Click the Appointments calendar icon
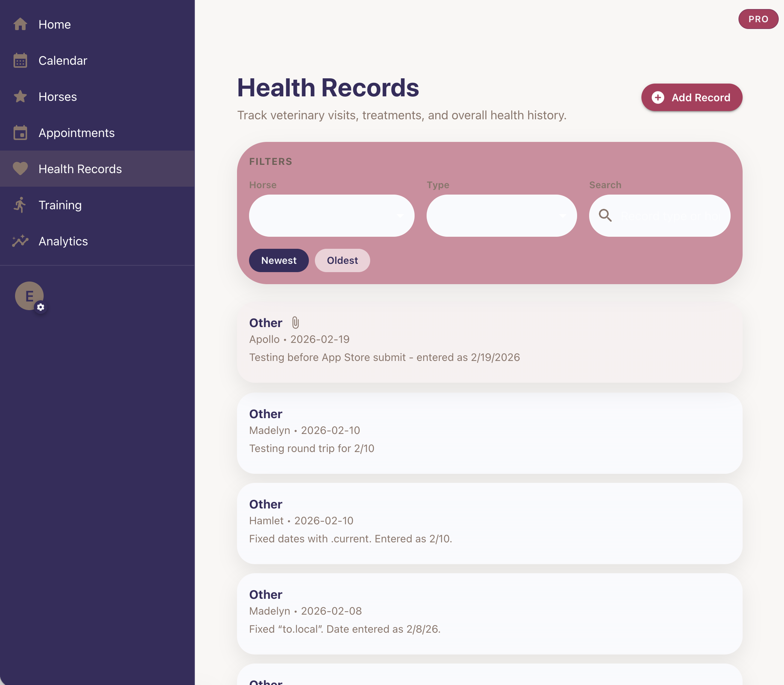Image resolution: width=784 pixels, height=685 pixels. point(20,133)
